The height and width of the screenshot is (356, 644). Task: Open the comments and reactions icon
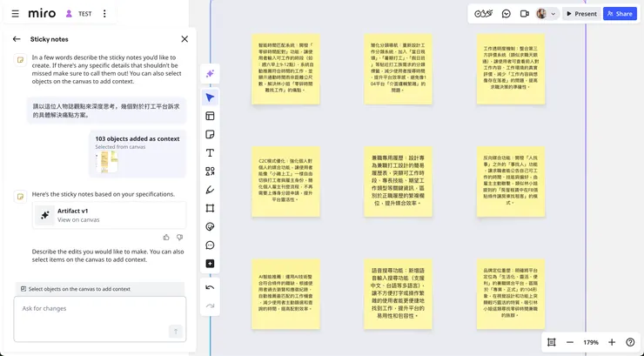506,14
